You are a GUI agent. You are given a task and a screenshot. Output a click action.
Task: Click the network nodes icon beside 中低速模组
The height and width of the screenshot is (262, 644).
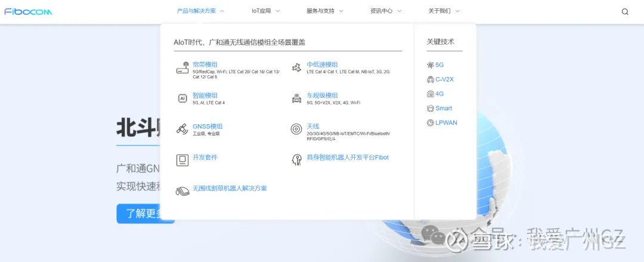[296, 68]
